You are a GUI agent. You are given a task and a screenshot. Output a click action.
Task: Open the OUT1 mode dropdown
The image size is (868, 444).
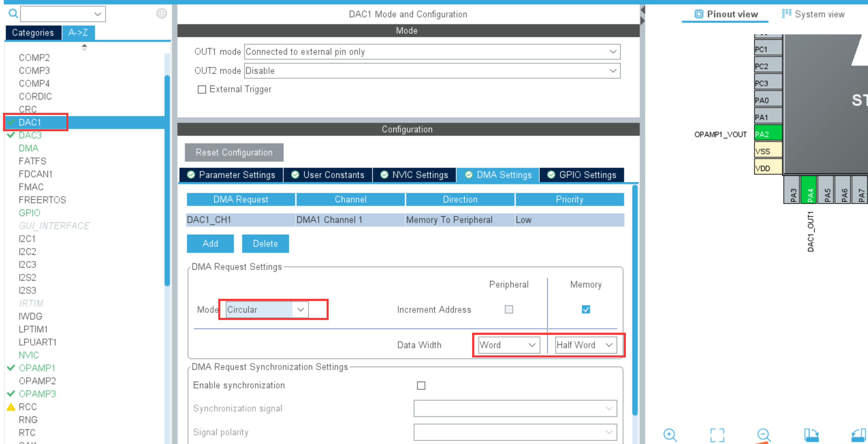tap(432, 52)
